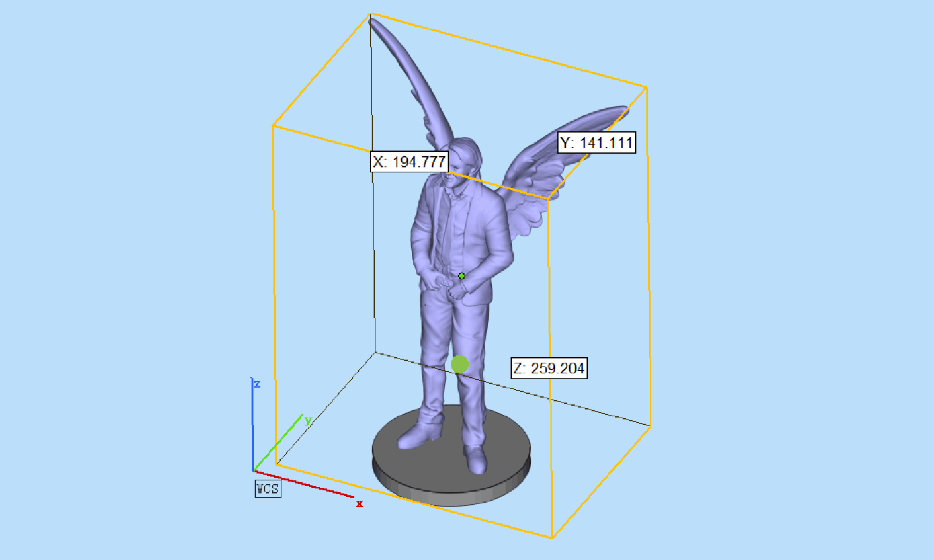The height and width of the screenshot is (560, 934).
Task: Click the X: 194.777 dimension label
Action: [x=409, y=162]
